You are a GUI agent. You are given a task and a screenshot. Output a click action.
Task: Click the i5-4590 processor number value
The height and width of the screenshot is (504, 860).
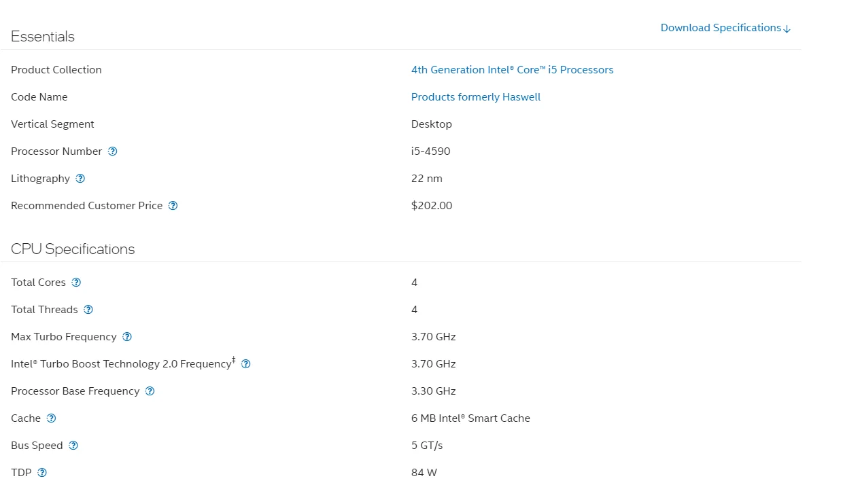point(430,151)
